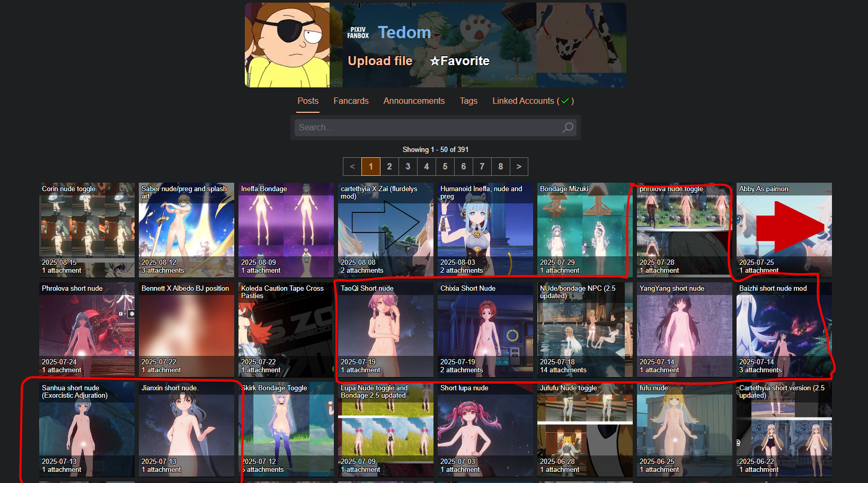Open the Tedom creator name link
The image size is (868, 483).
tap(404, 32)
